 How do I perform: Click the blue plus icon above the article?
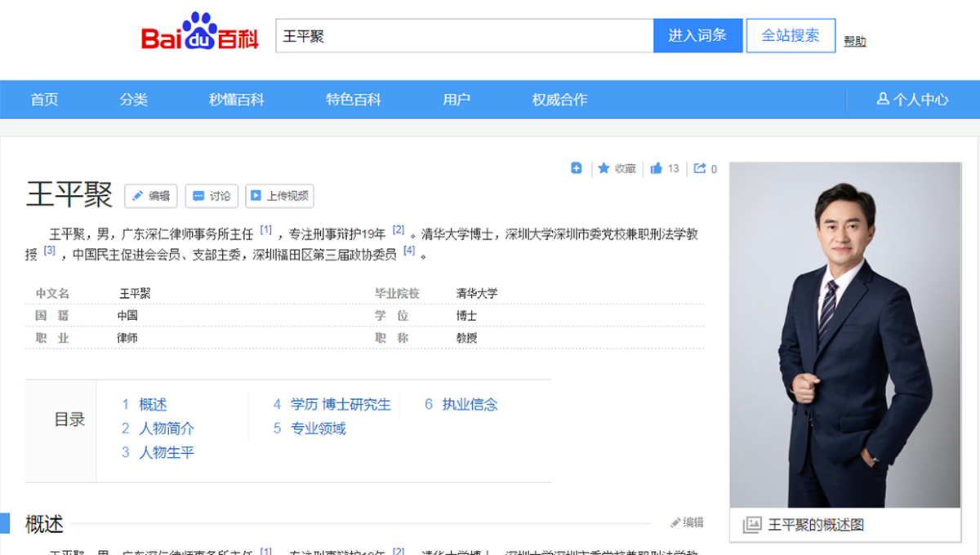pyautogui.click(x=576, y=168)
